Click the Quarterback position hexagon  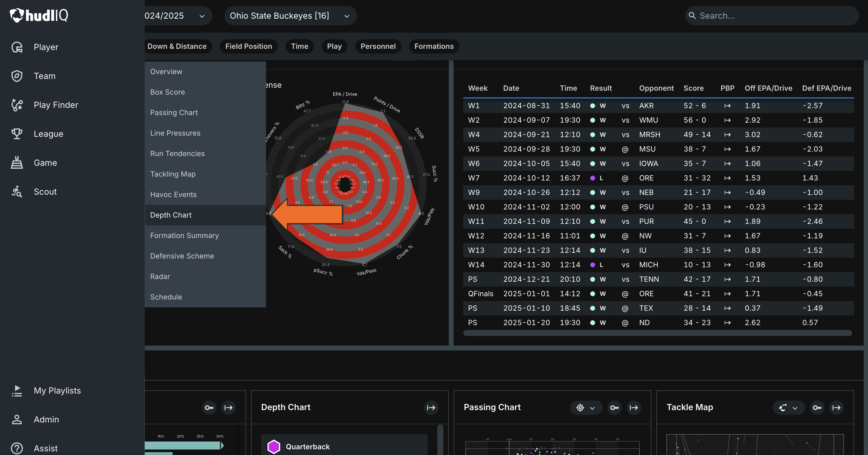coord(274,447)
